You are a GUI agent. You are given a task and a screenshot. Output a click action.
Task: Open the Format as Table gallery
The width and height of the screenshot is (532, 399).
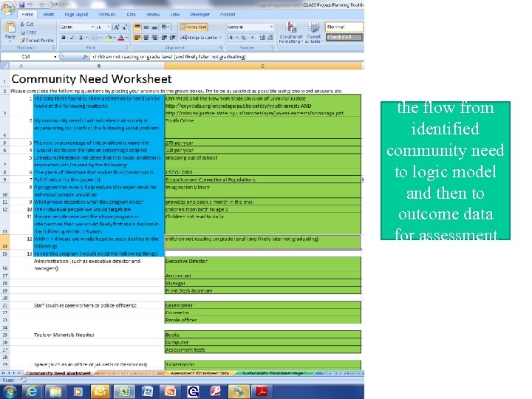[313, 33]
